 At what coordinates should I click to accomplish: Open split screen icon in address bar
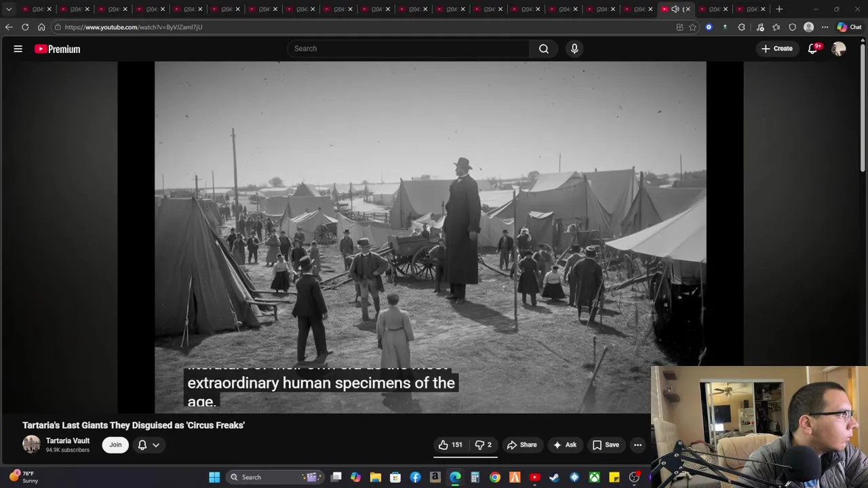pos(679,27)
